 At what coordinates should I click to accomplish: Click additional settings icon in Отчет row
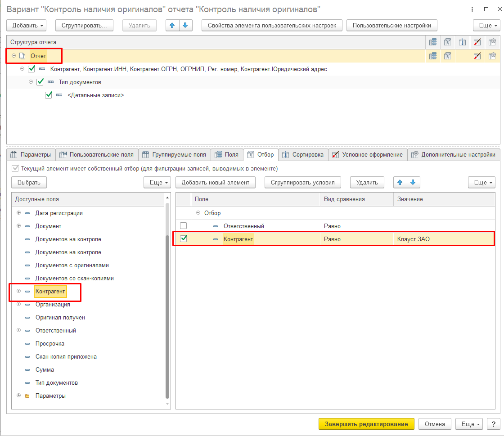492,56
